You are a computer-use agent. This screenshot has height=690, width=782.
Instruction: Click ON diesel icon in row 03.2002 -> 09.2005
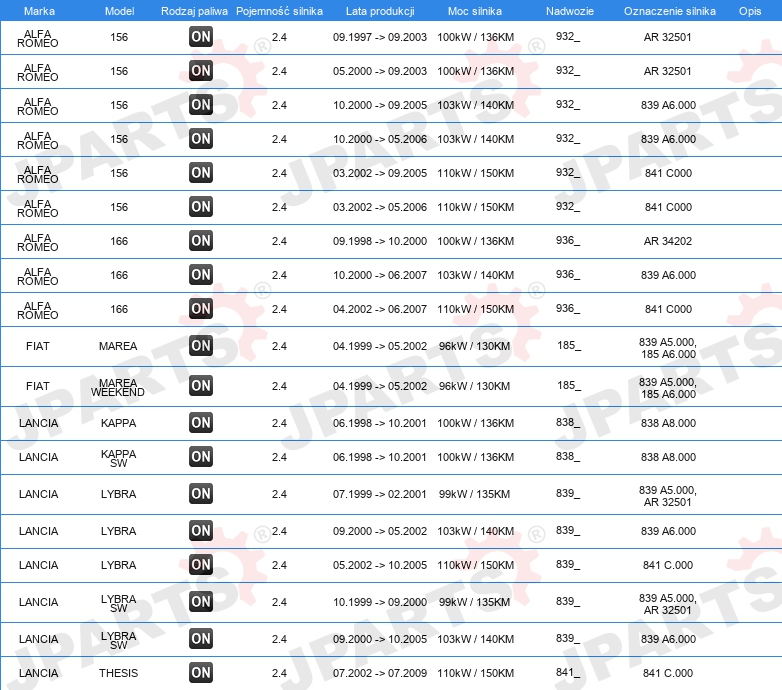pyautogui.click(x=201, y=172)
